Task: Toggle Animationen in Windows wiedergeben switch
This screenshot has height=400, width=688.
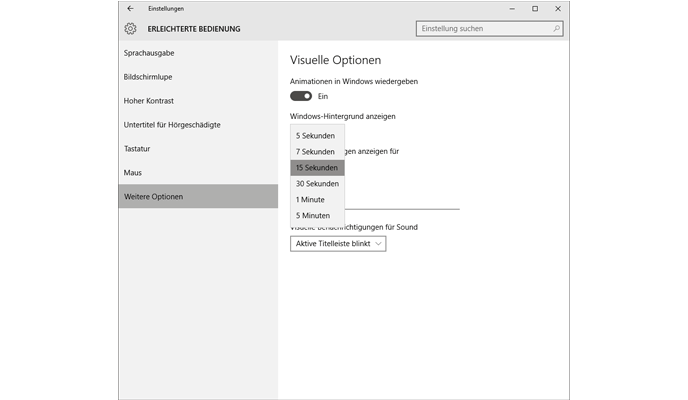Action: pos(301,96)
